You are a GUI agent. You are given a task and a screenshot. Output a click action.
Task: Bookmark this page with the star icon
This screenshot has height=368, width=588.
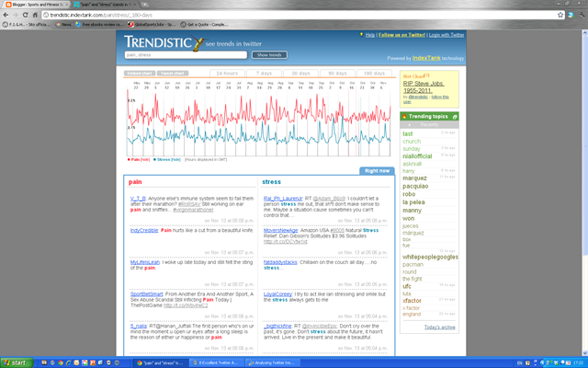(x=560, y=15)
